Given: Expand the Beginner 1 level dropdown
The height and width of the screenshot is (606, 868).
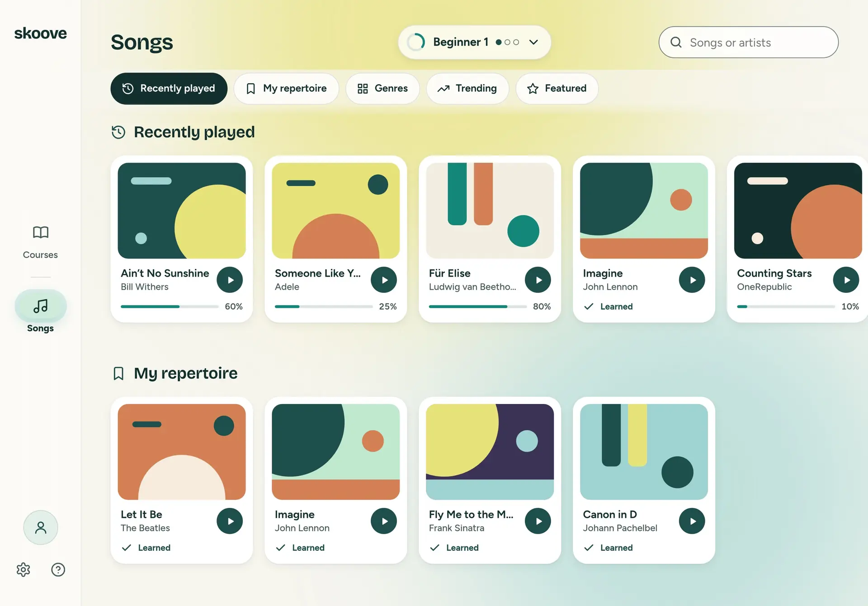Looking at the screenshot, I should [x=475, y=42].
